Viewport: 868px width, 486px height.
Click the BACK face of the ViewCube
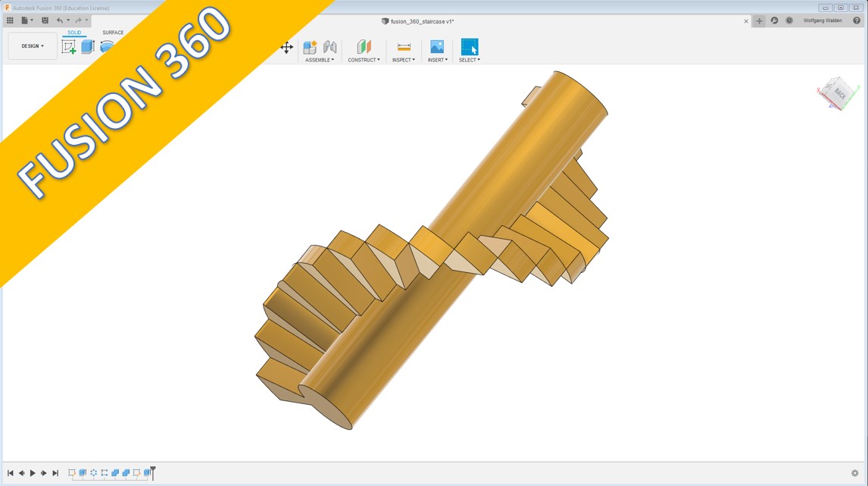840,93
